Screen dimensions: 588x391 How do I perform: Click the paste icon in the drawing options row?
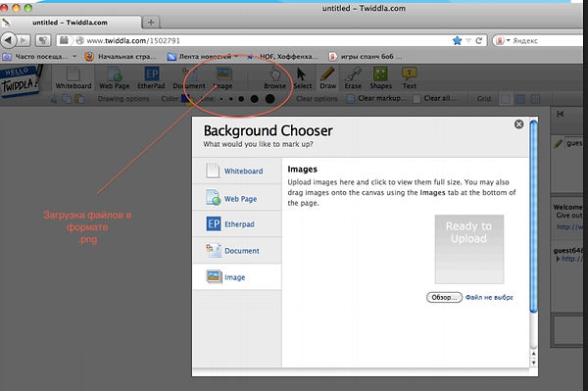(79, 99)
